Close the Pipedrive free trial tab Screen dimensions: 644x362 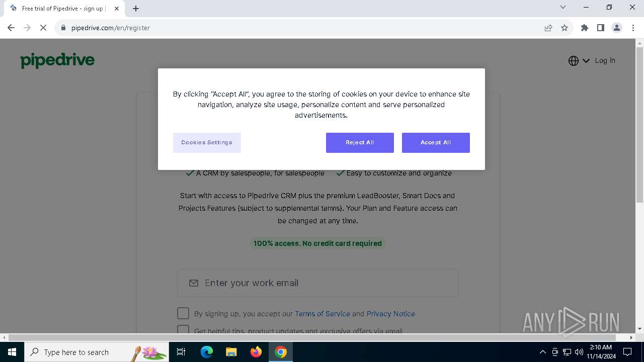pyautogui.click(x=117, y=8)
